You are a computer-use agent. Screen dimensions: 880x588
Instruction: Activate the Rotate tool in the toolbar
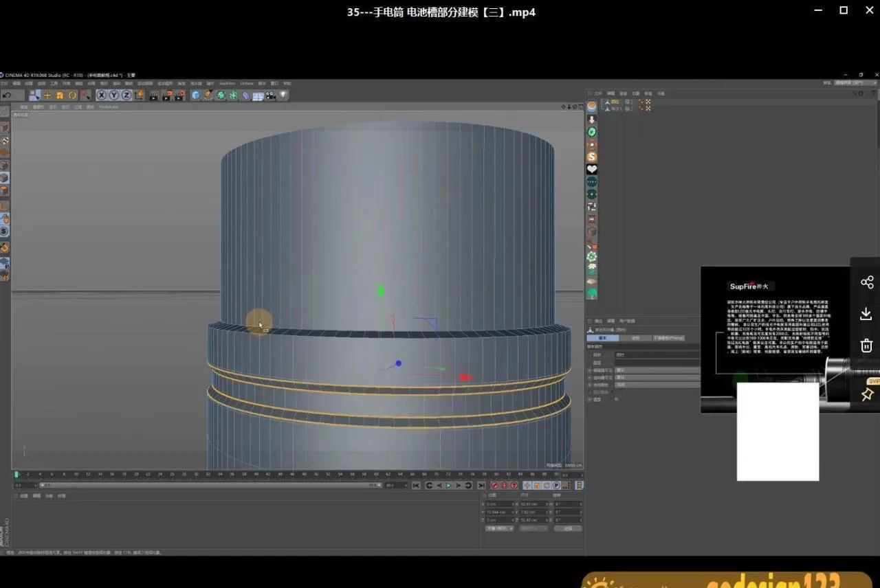point(71,95)
